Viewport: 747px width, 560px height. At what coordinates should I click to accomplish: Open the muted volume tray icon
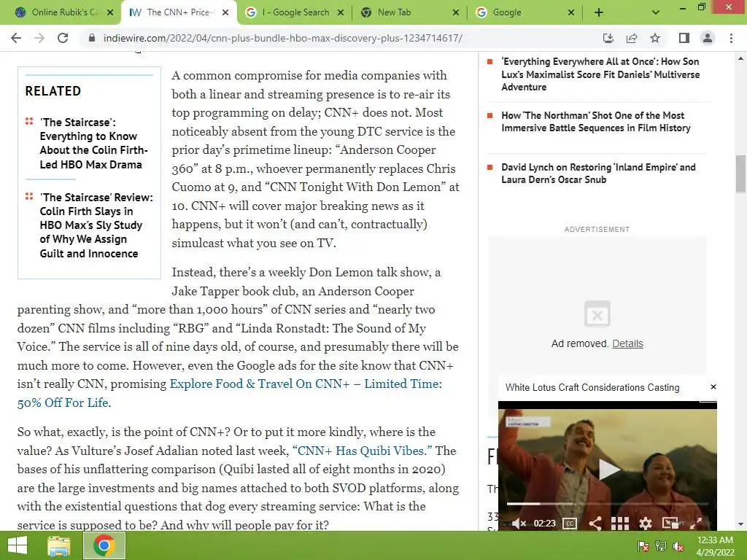point(678,546)
